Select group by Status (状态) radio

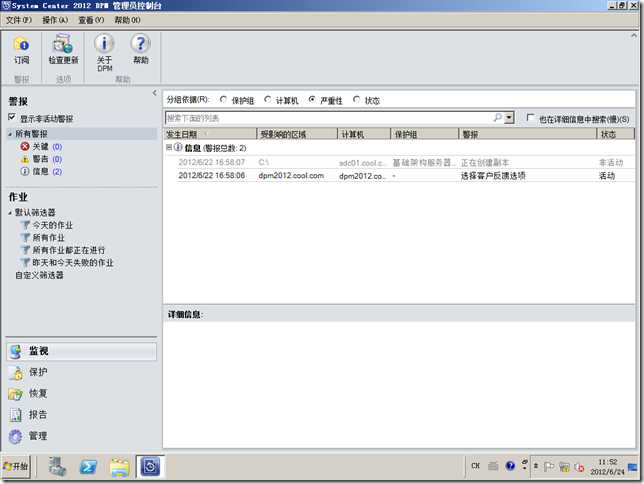click(x=356, y=99)
